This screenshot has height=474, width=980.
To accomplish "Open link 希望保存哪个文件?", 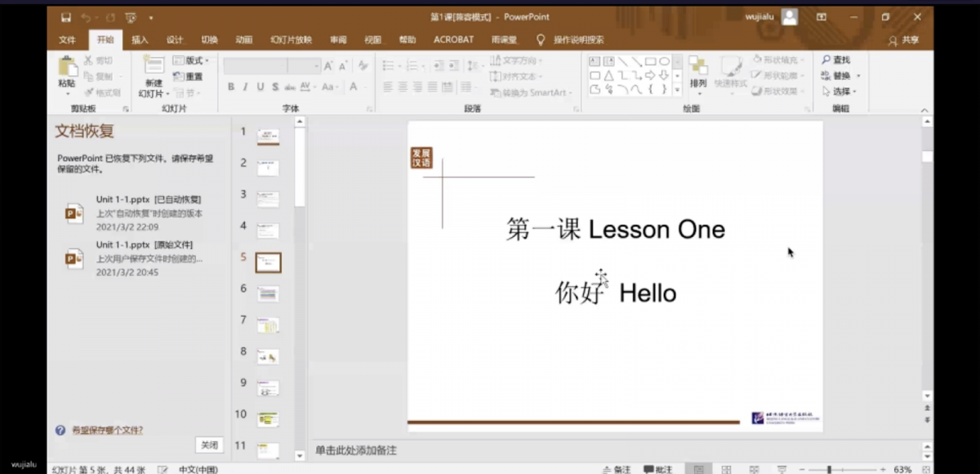I will [x=107, y=430].
